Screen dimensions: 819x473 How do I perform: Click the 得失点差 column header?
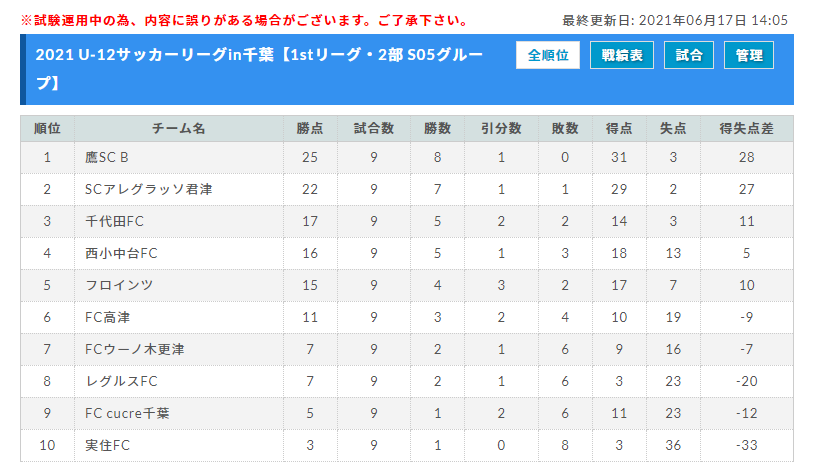pyautogui.click(x=746, y=128)
